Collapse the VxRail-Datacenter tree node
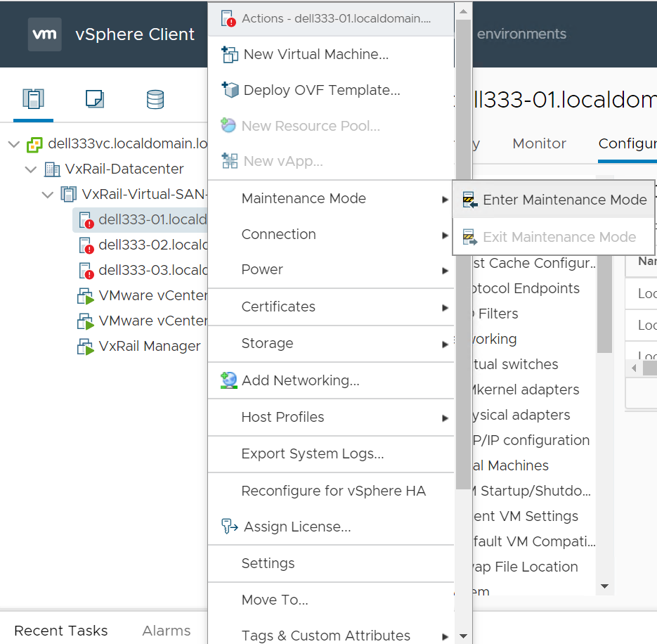The image size is (657, 644). 31,169
